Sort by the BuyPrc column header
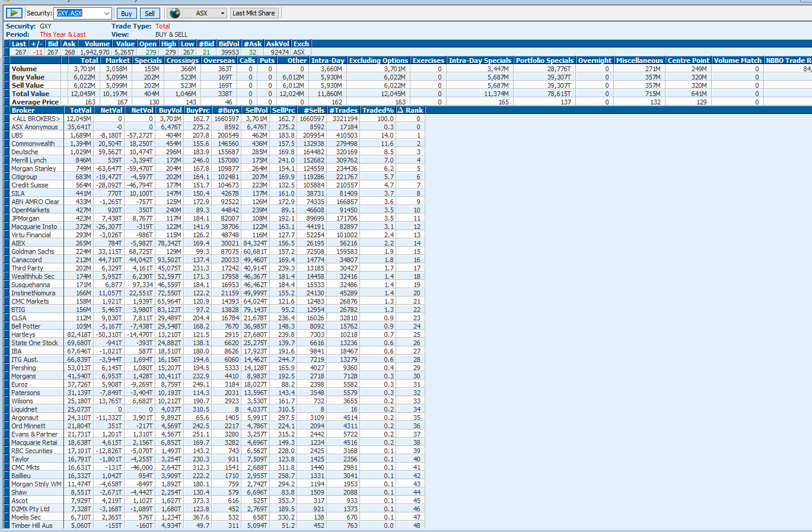Viewport: 812px width, 532px height. (198, 110)
